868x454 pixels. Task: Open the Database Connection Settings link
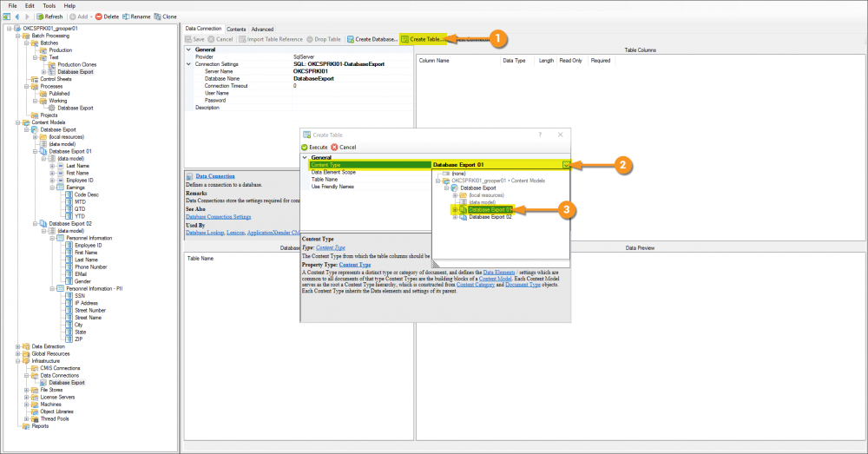218,217
